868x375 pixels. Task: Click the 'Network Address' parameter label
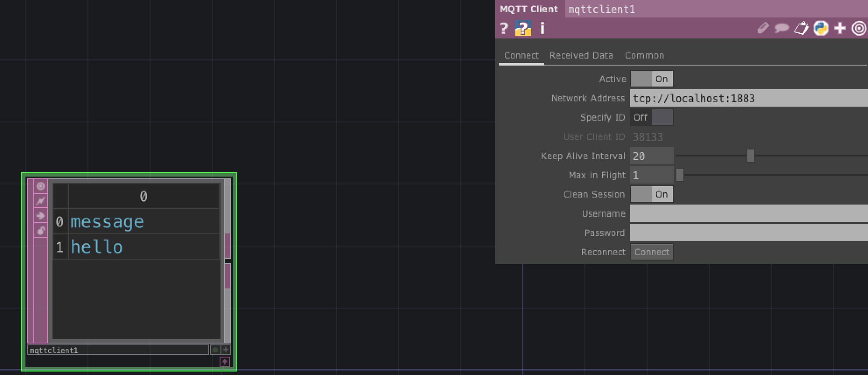click(588, 98)
